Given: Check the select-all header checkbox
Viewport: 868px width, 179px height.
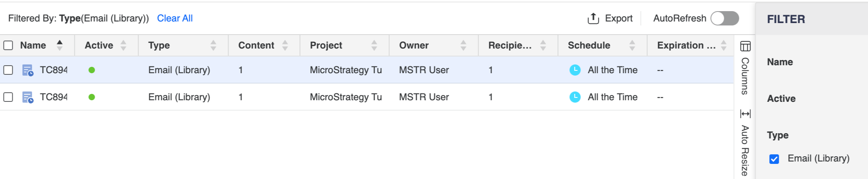Looking at the screenshot, I should (8, 45).
